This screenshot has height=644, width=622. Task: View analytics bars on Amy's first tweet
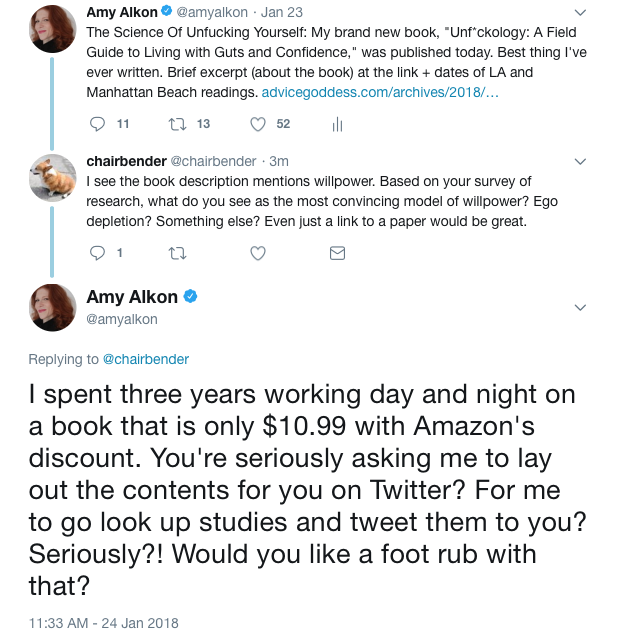coord(337,124)
